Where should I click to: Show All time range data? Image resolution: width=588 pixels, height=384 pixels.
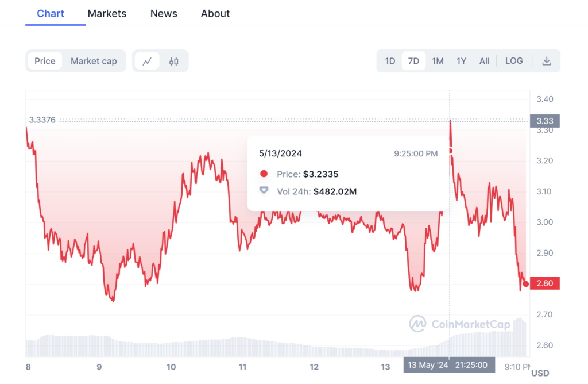(x=484, y=61)
